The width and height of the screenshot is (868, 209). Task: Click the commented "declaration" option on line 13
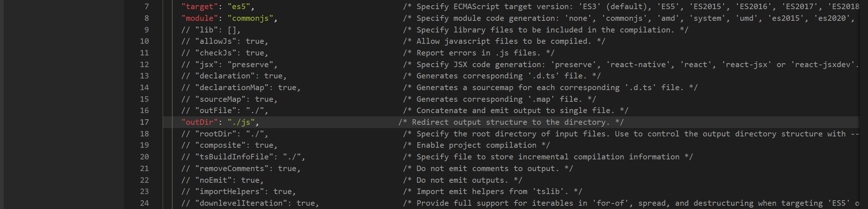(234, 76)
